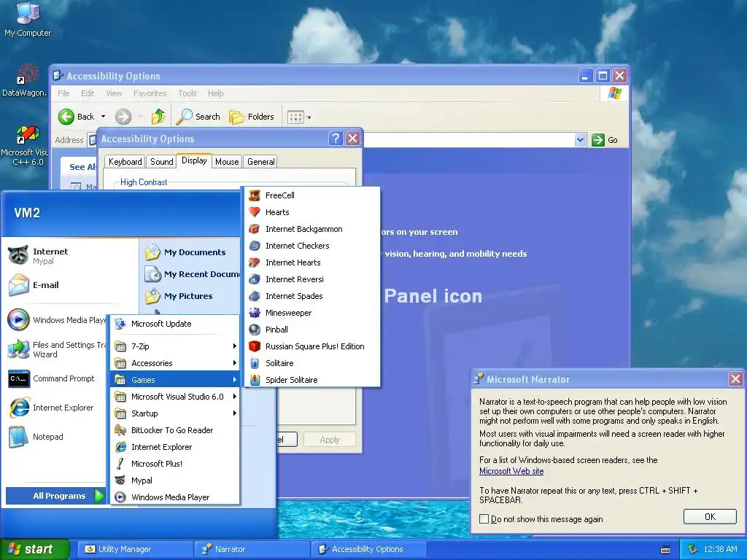Start Internet Checkers
Viewport: 747px width, 560px height.
[312, 245]
